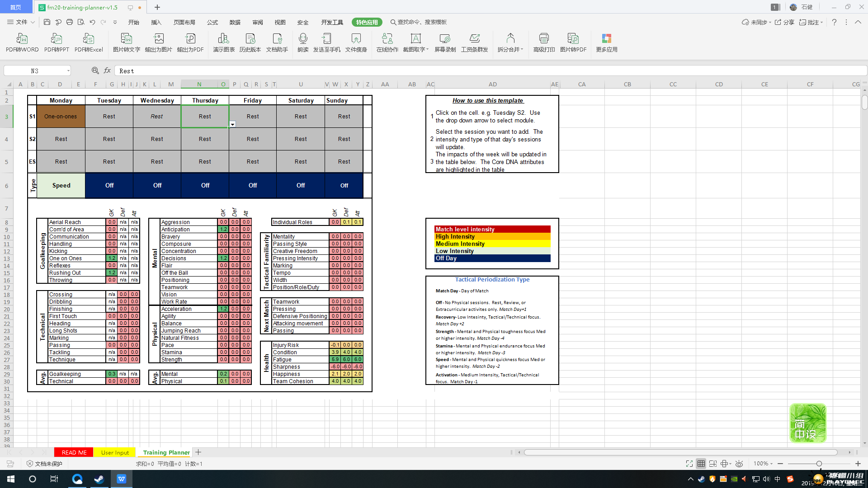The height and width of the screenshot is (488, 868).
Task: Open the PDF转WORD converter tool
Action: click(x=22, y=43)
